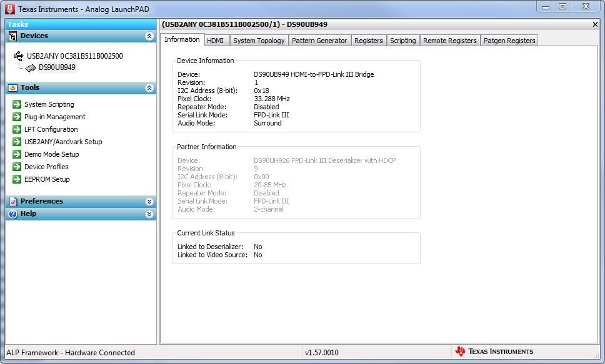Click pixel clock value 33.288 MHz
The image size is (605, 364).
tap(272, 99)
